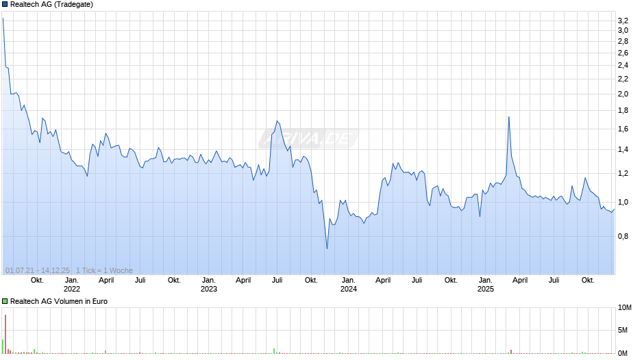Click the 1,6 price axis label
The image size is (644, 360).
pos(623,129)
